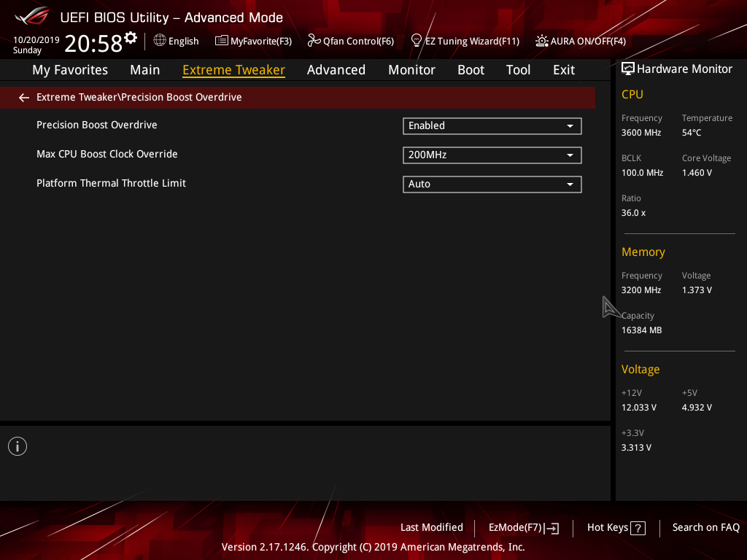Click the info circle icon
Screen dimensions: 747x560
click(18, 446)
